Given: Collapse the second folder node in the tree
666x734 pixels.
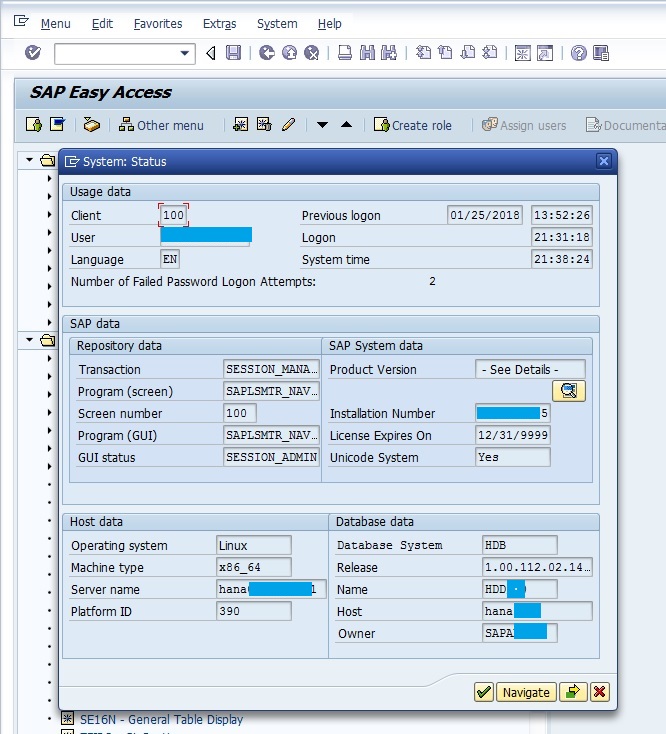Looking at the screenshot, I should pos(29,340).
